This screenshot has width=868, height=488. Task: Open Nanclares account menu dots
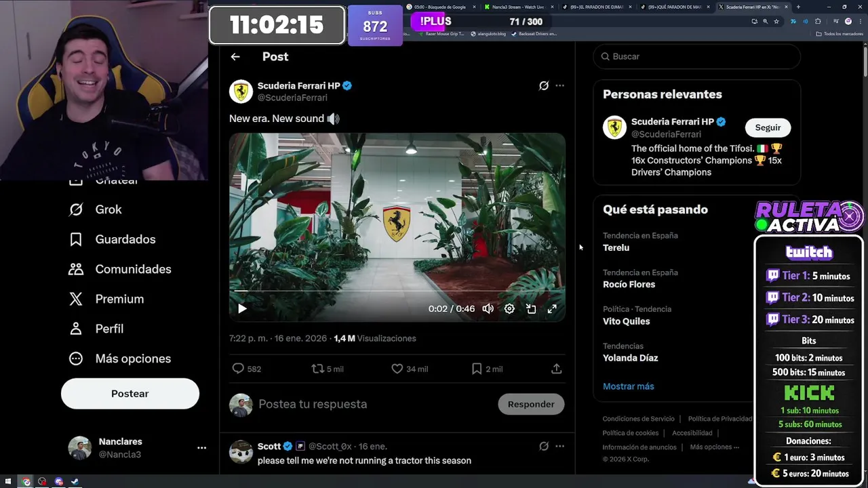201,448
